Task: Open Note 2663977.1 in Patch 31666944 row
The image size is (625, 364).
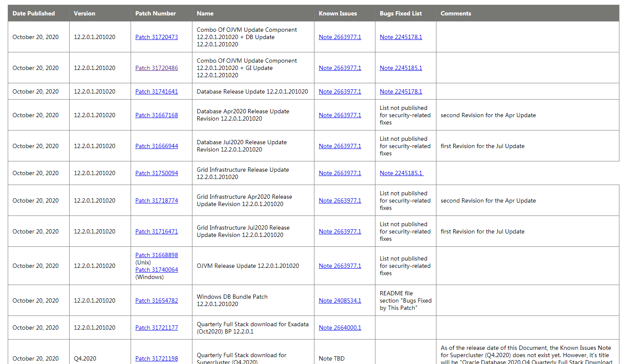Action: click(340, 146)
